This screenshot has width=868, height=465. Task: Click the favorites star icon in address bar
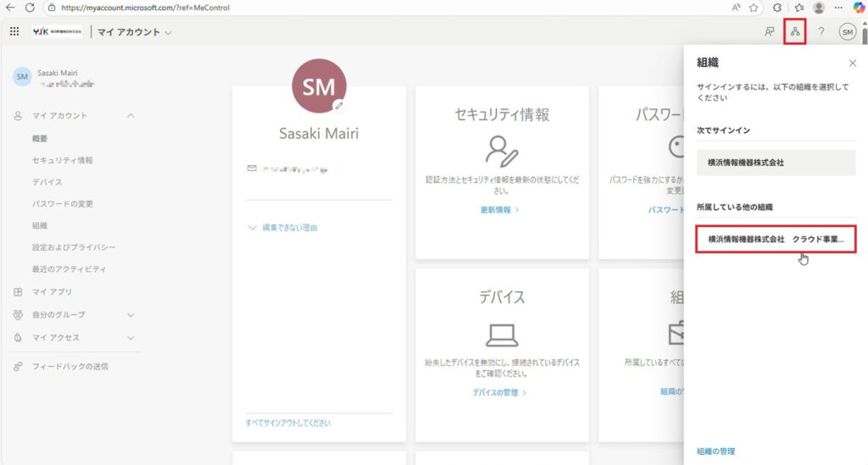(753, 8)
